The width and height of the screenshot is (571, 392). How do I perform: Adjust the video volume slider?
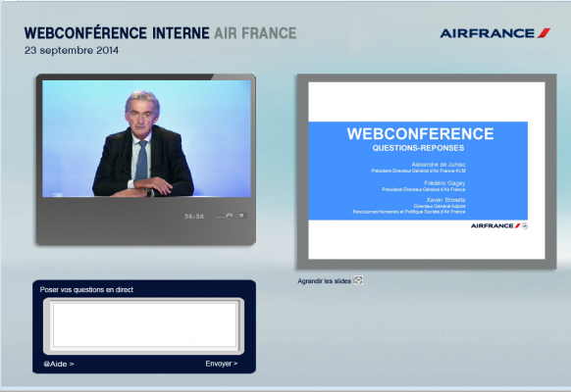coord(224,217)
